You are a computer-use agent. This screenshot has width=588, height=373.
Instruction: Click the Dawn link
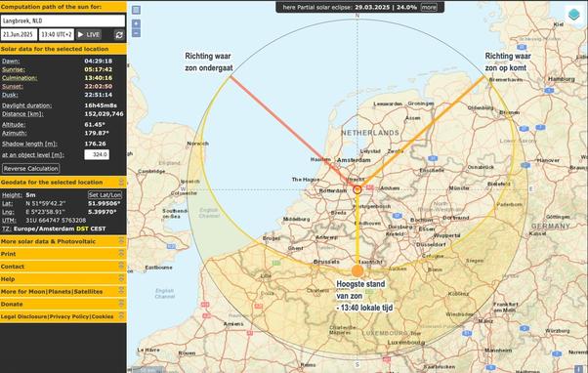[x=11, y=62]
